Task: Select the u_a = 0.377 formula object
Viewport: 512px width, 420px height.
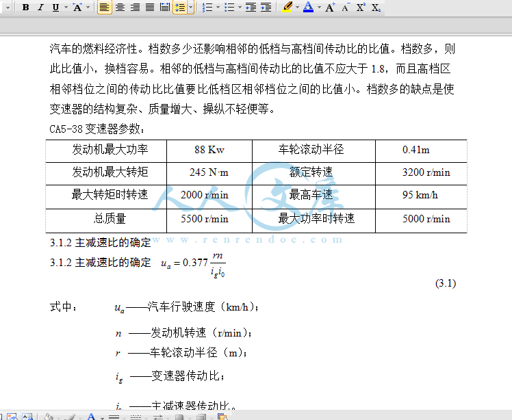Action: (193, 265)
